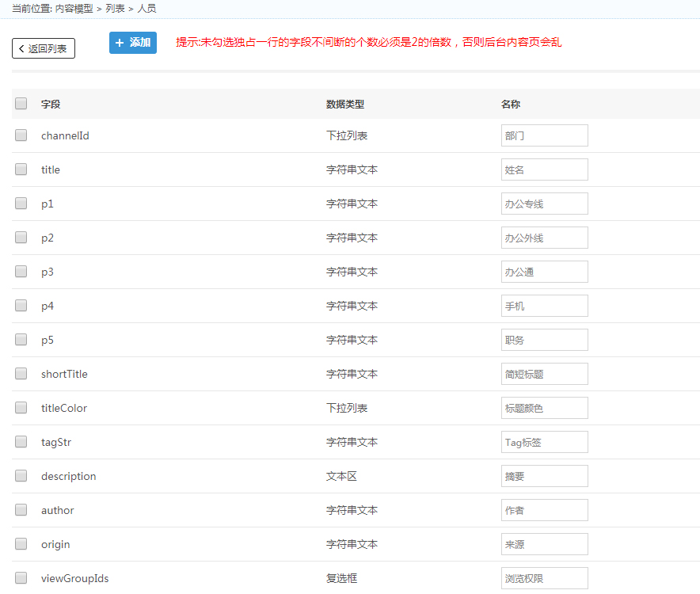The height and width of the screenshot is (594, 700).
Task: Check the channelId row checkbox
Action: coord(21,135)
